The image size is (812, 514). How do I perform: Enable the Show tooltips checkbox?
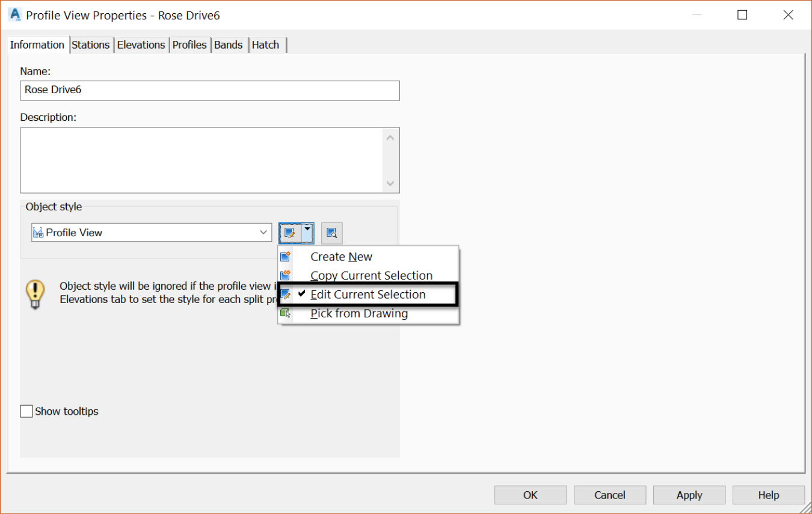click(x=26, y=411)
